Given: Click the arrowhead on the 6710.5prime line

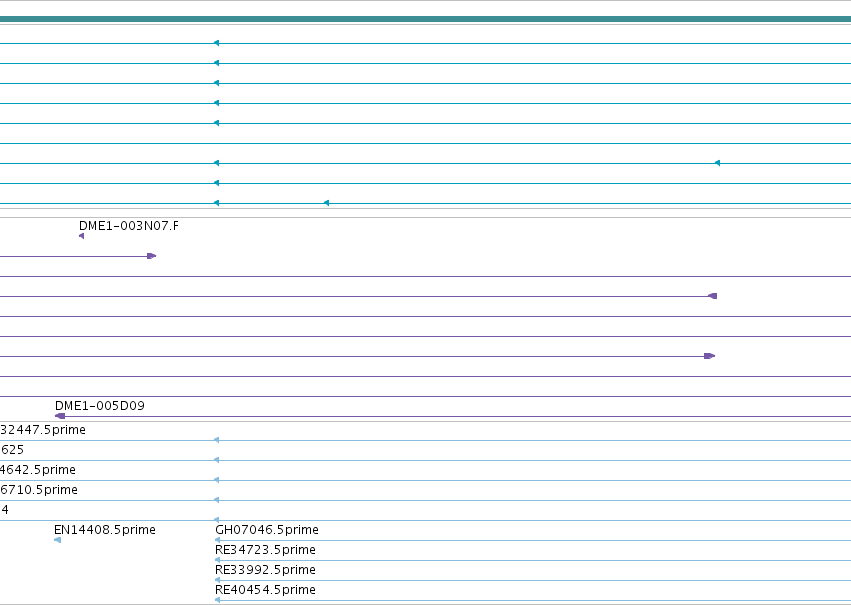Looking at the screenshot, I should (x=217, y=500).
